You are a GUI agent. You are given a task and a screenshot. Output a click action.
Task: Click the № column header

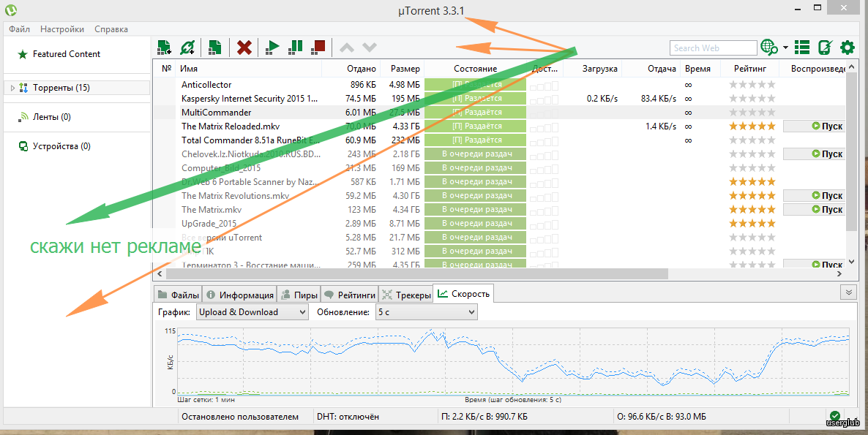(x=166, y=69)
